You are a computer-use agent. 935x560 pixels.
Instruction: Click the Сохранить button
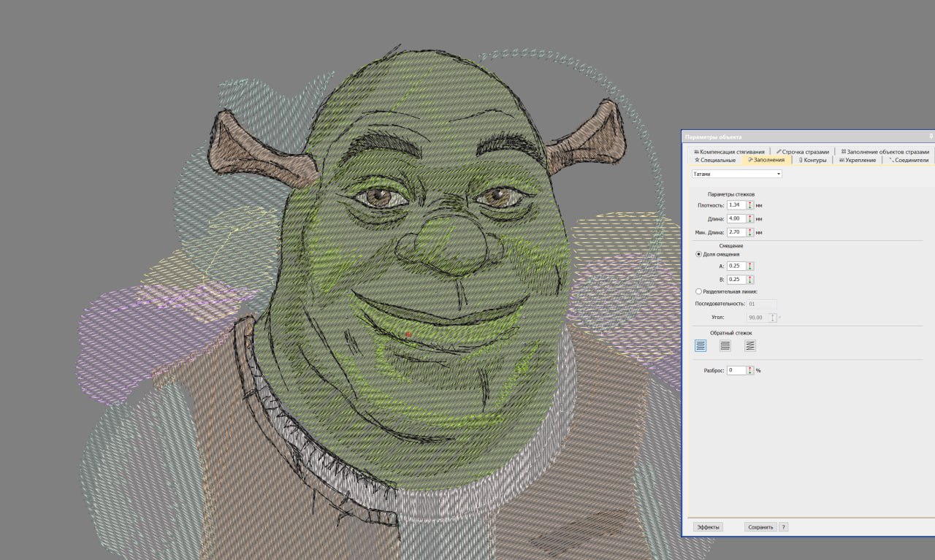[760, 527]
